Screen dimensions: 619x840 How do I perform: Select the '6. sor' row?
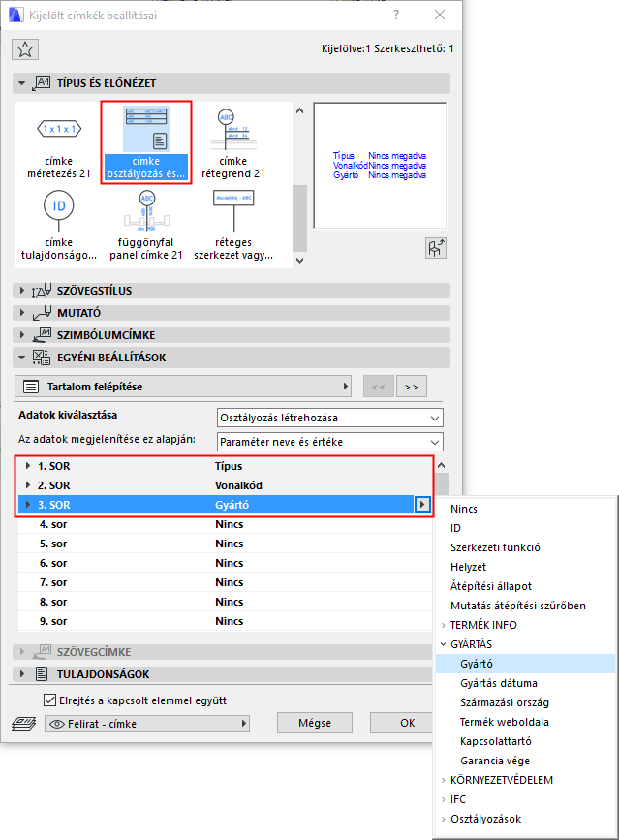tap(225, 563)
